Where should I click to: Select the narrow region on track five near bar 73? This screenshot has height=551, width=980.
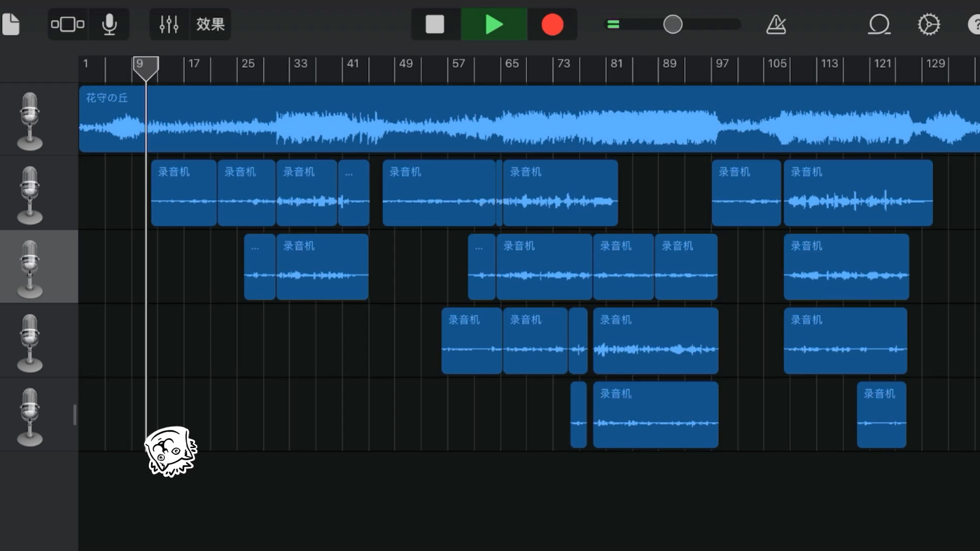pyautogui.click(x=578, y=415)
